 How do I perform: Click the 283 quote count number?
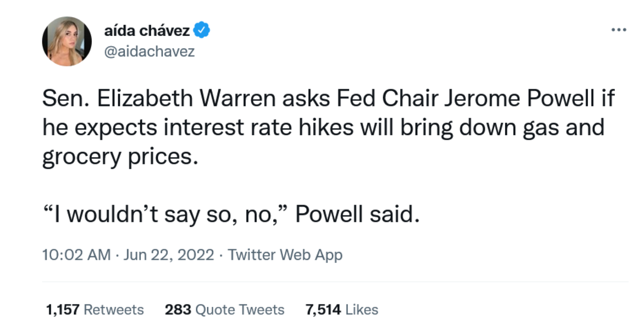point(178,310)
